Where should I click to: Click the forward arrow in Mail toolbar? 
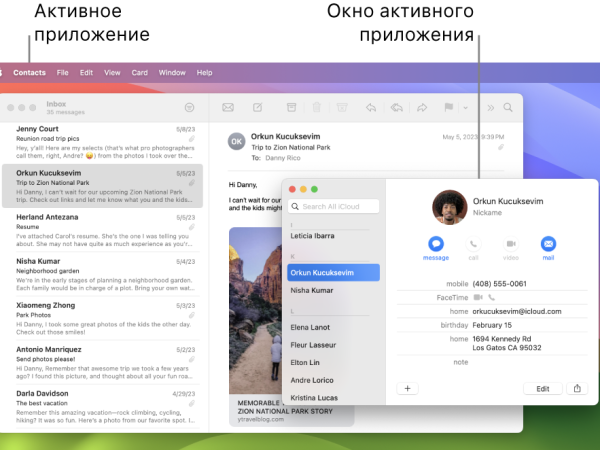(x=422, y=107)
